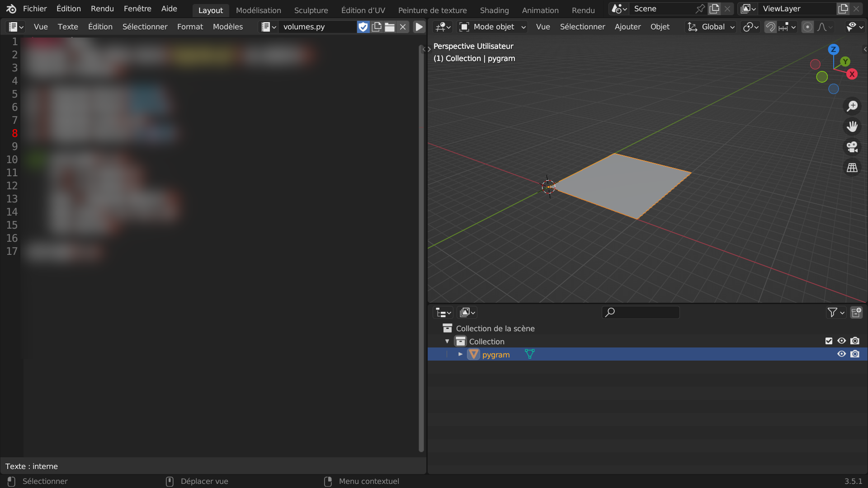Click the pan view hand icon
This screenshot has height=488, width=868.
click(x=852, y=127)
